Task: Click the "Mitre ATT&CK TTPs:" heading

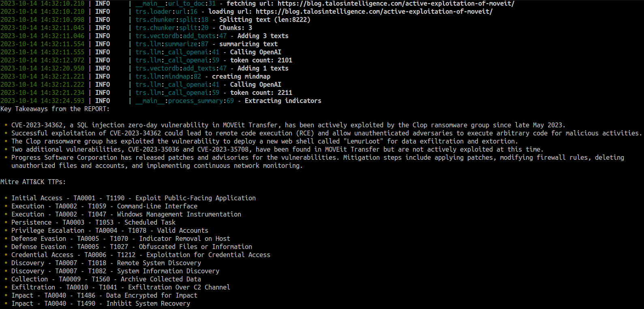Action: coord(33,182)
